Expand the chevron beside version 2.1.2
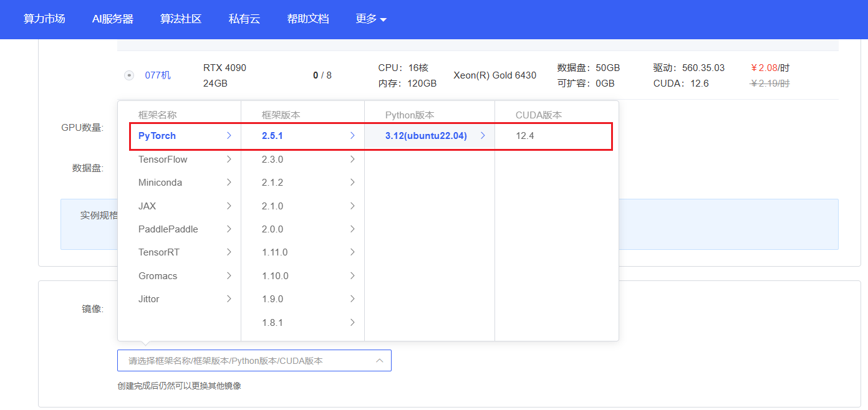This screenshot has width=868, height=410. pyautogui.click(x=352, y=183)
